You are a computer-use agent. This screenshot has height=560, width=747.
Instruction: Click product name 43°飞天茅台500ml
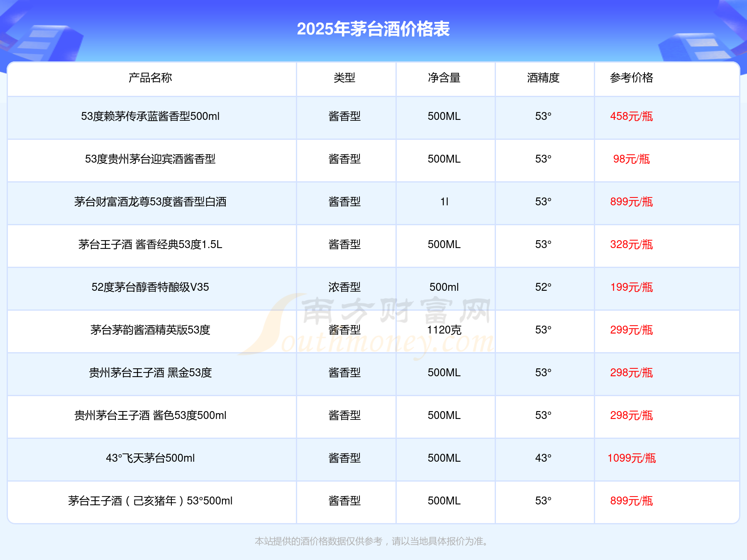pos(150,458)
